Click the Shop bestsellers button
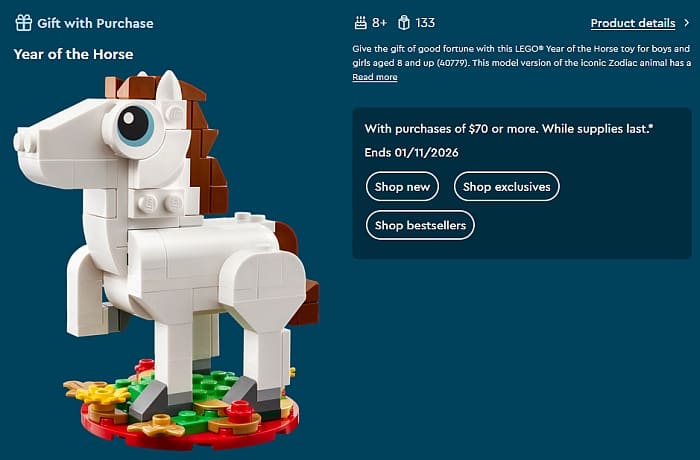The image size is (700, 460). pyautogui.click(x=420, y=225)
